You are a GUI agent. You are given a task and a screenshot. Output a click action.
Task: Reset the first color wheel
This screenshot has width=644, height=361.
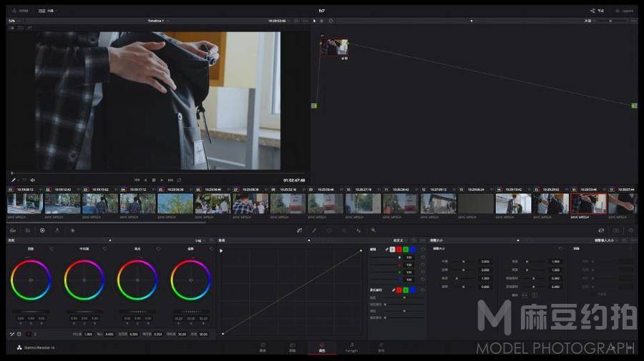(52, 249)
